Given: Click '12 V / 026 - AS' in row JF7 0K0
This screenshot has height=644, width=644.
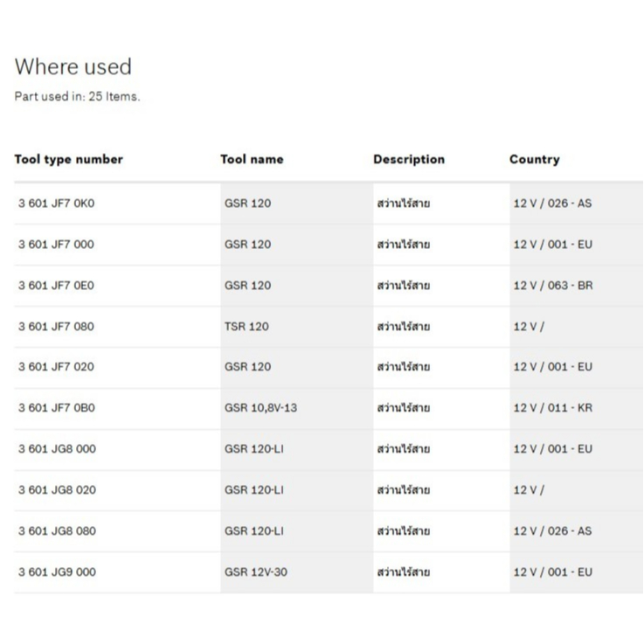Looking at the screenshot, I should click(x=552, y=204).
